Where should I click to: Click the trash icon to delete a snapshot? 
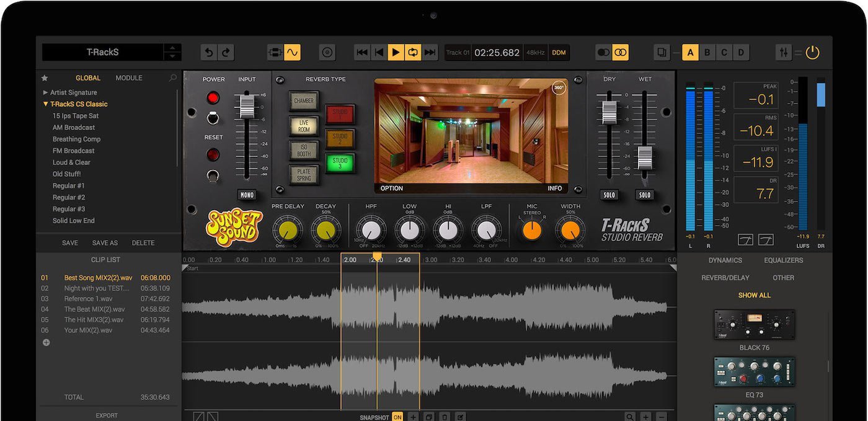[444, 417]
